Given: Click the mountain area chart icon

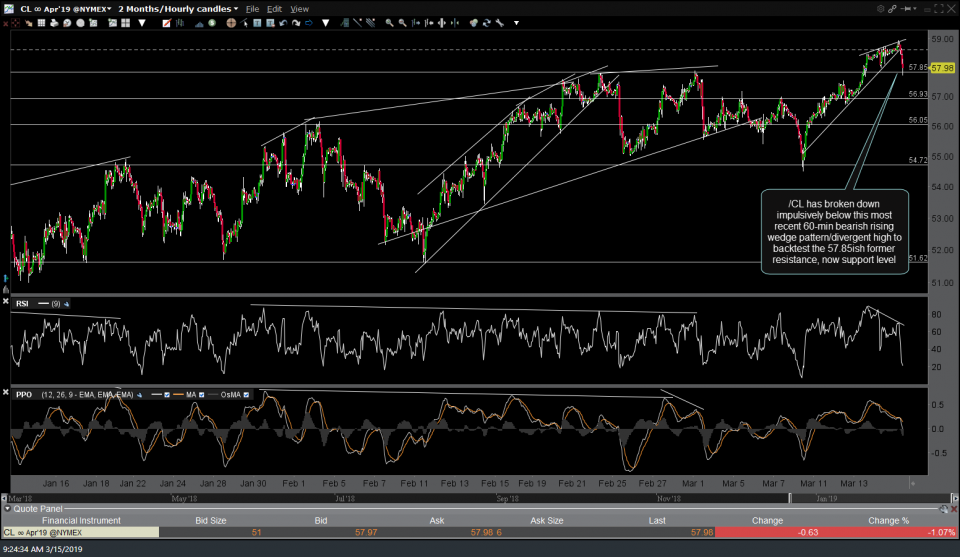Looking at the screenshot, I should (199, 24).
